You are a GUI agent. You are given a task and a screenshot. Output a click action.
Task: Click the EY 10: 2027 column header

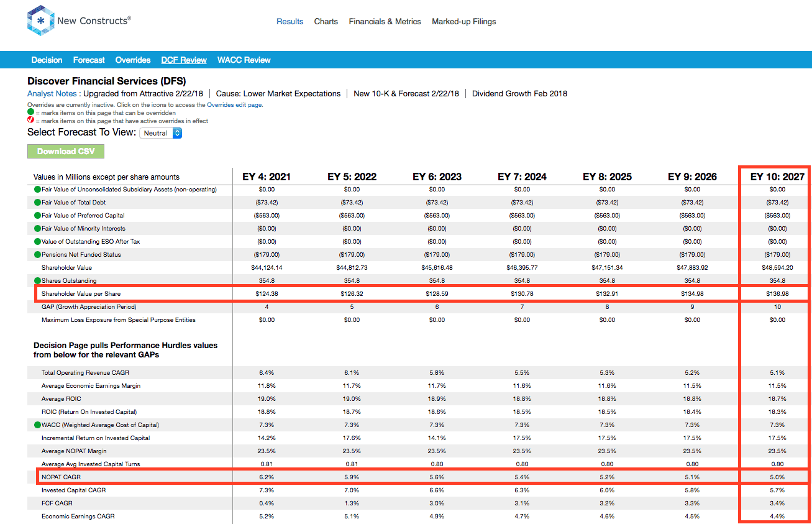(777, 177)
